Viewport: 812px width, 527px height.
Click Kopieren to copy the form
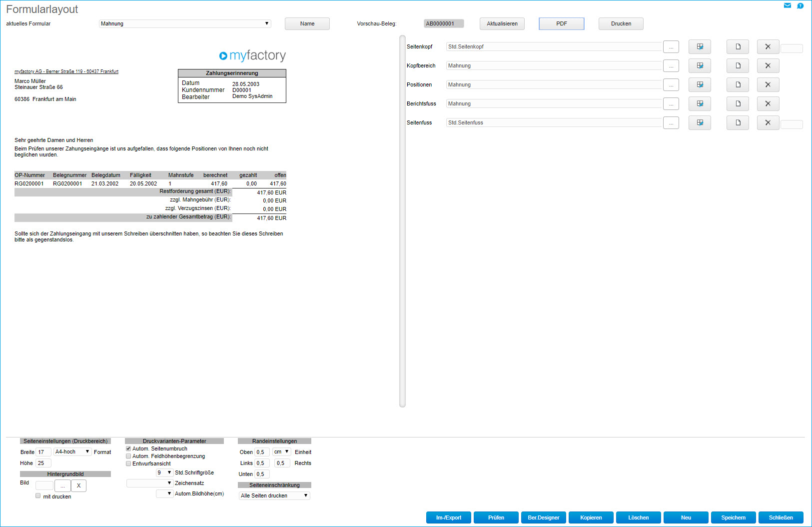591,517
